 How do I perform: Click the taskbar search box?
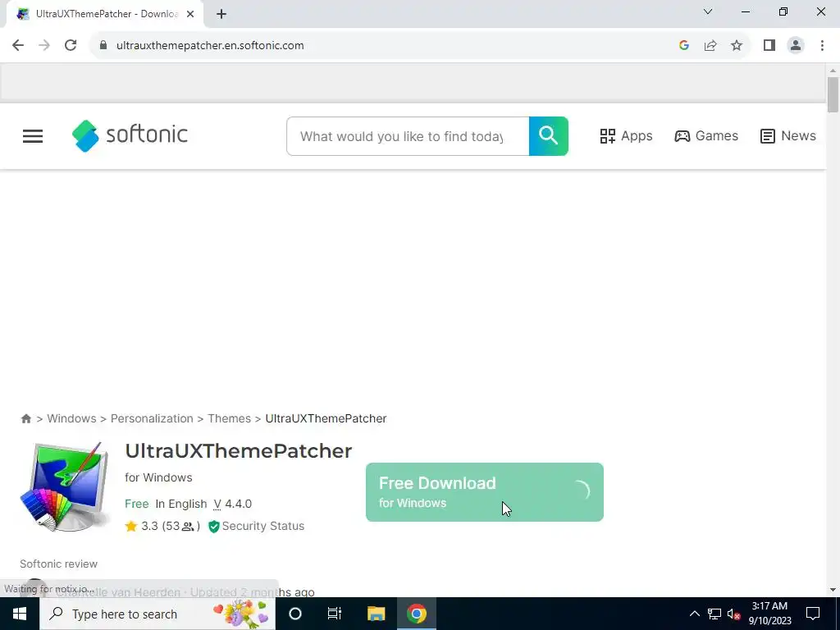157,614
